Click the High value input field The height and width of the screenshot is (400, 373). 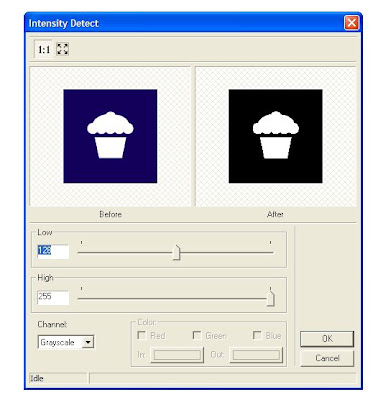tap(53, 297)
